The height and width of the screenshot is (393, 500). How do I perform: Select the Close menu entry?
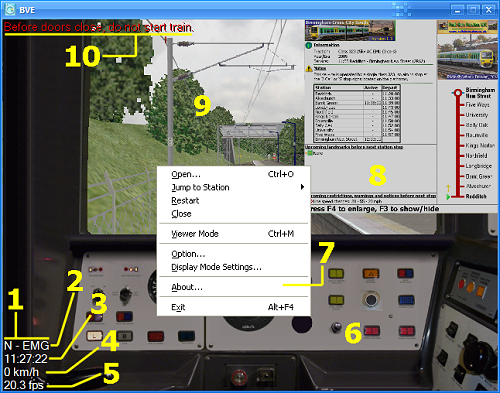[233, 214]
